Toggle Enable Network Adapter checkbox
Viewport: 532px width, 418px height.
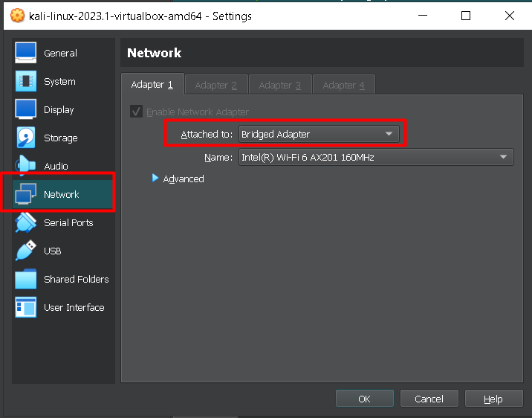click(136, 112)
